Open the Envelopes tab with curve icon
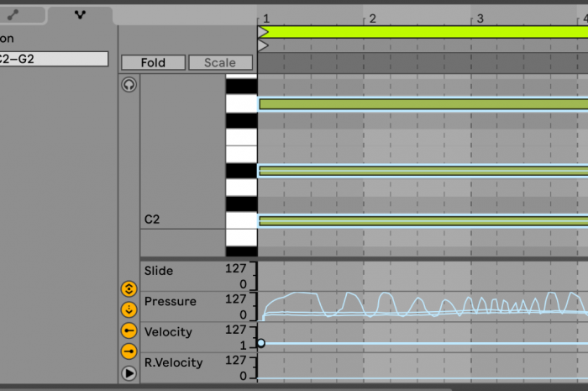 pyautogui.click(x=13, y=15)
